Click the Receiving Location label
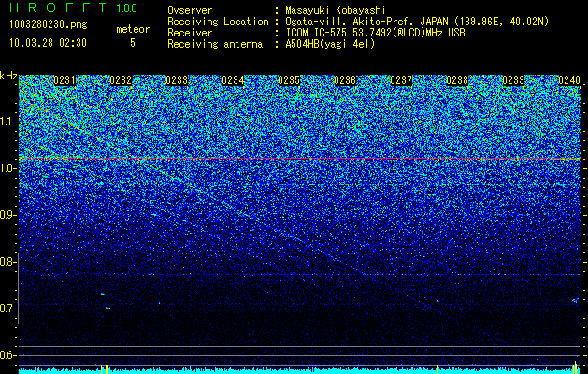The width and height of the screenshot is (588, 374). (218, 22)
